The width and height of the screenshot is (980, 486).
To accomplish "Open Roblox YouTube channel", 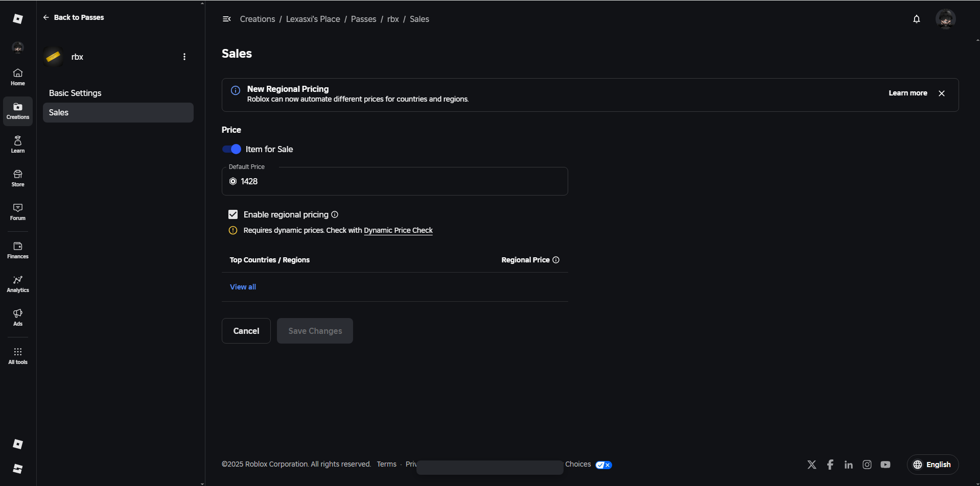I will 885,465.
